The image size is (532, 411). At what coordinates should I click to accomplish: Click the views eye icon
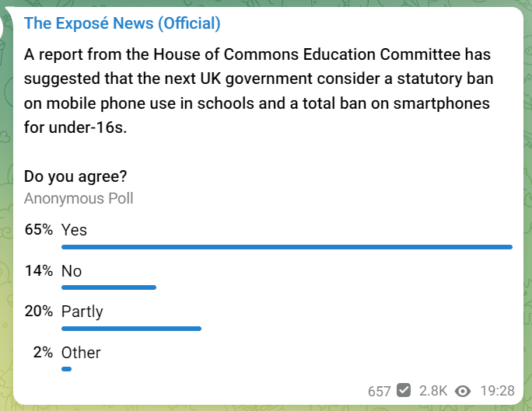click(x=463, y=392)
